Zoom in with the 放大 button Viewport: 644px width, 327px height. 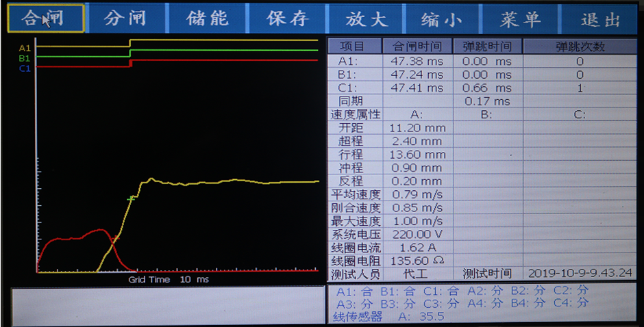point(366,18)
